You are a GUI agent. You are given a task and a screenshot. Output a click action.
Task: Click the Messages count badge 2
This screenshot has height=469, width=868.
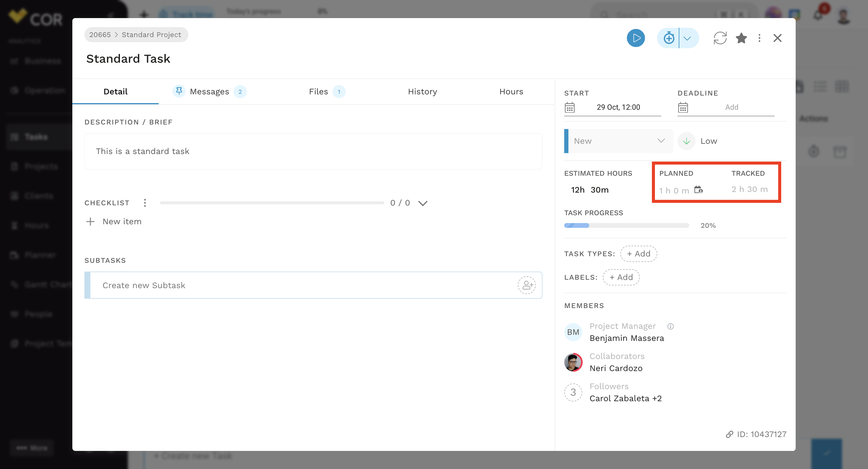click(240, 92)
